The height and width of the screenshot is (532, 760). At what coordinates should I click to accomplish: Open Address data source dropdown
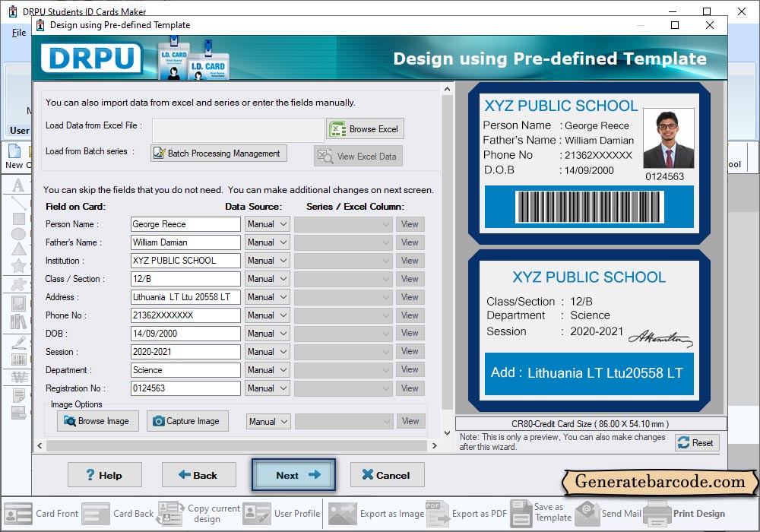267,297
